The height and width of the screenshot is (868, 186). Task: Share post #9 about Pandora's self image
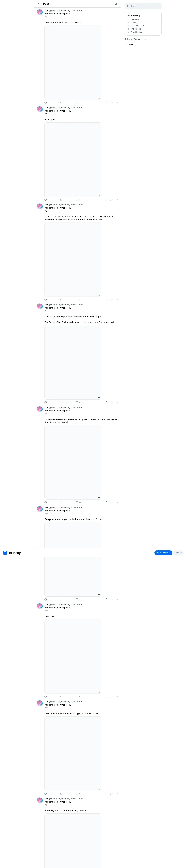[x=112, y=402]
